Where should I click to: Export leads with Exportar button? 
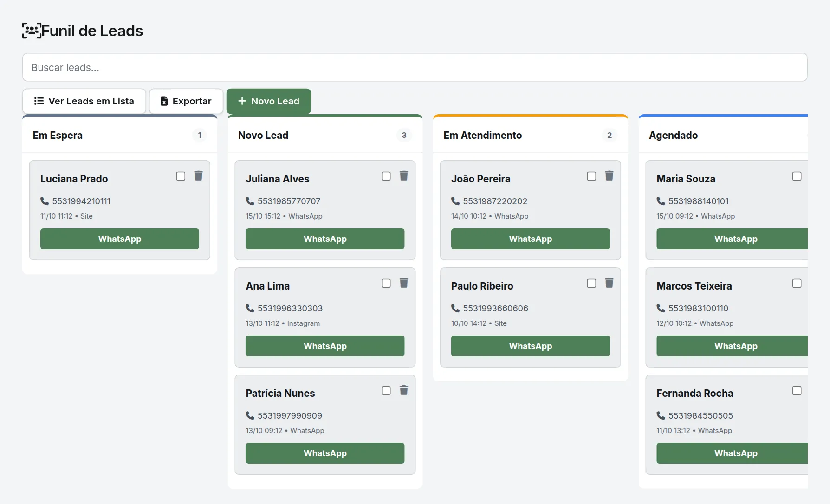[186, 101]
